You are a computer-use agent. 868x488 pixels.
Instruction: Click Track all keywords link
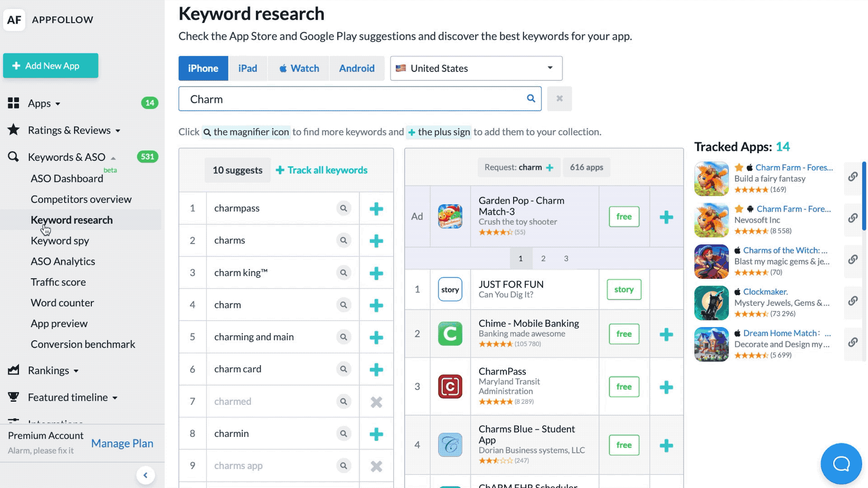pyautogui.click(x=321, y=170)
